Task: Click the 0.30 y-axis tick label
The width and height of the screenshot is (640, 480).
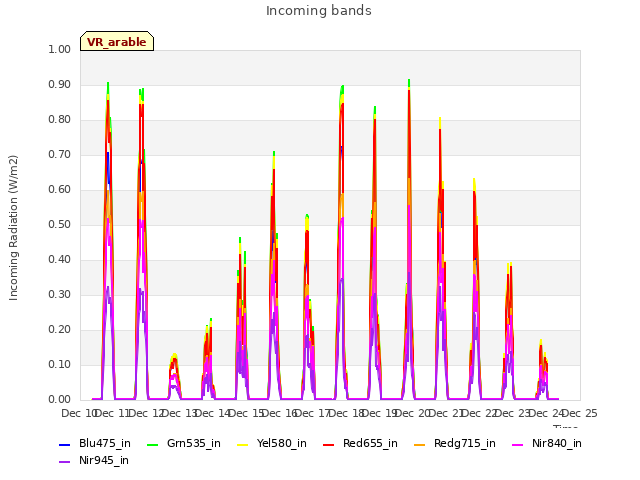Action: click(60, 295)
